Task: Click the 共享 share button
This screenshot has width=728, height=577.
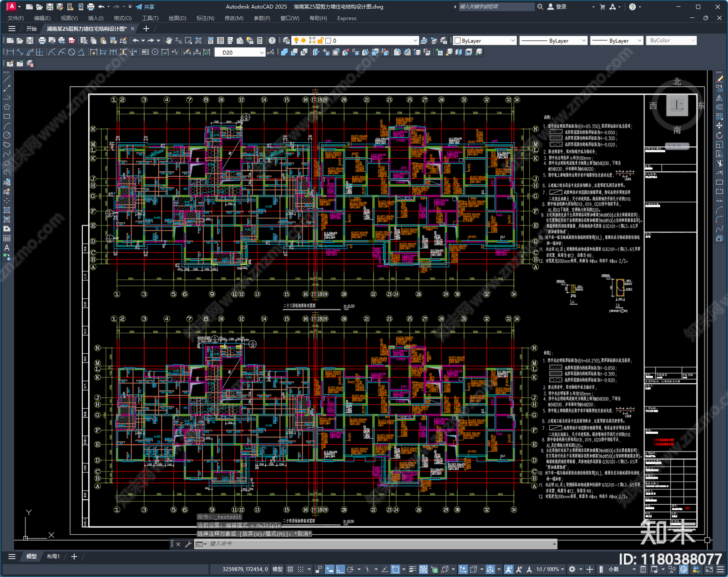Action: pyautogui.click(x=145, y=7)
